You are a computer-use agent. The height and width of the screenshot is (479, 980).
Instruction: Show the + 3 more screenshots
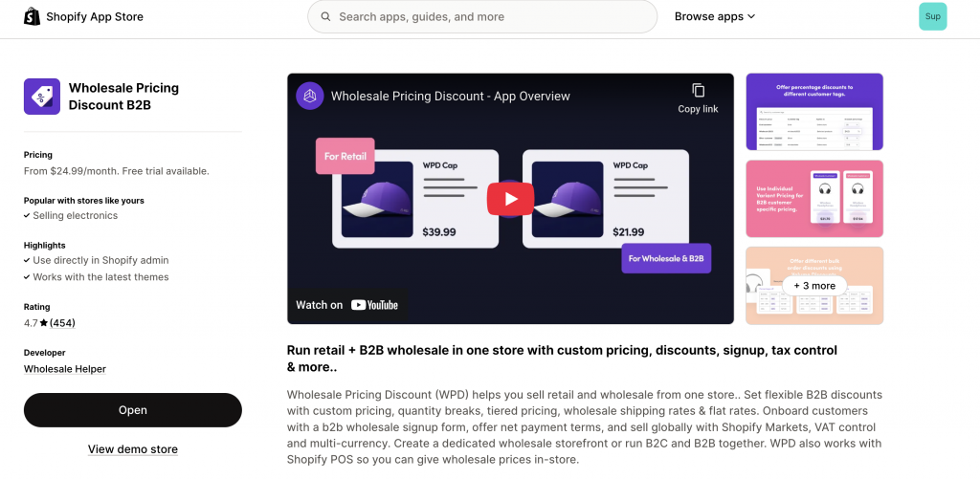point(814,286)
